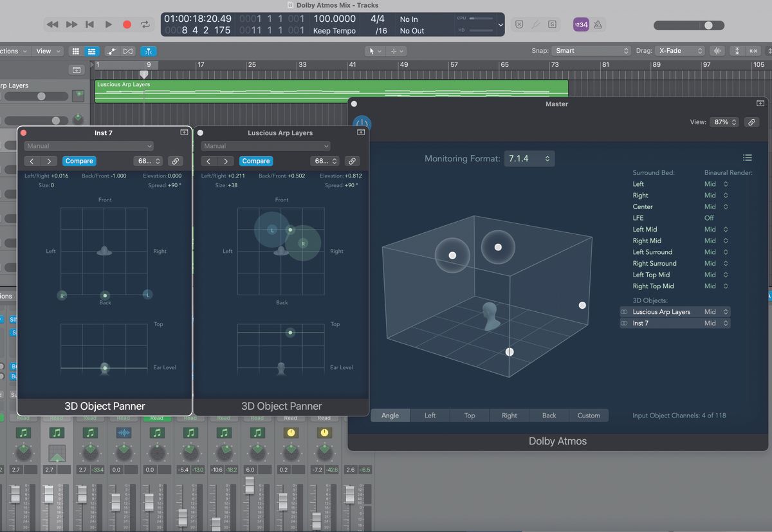
Task: Select the highlighted Flex tool icon
Action: (x=149, y=51)
